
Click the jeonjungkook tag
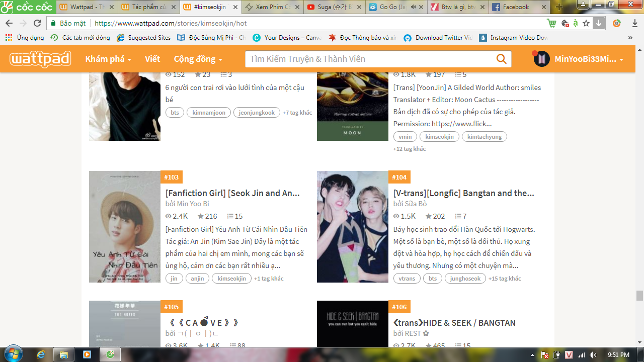tap(257, 113)
